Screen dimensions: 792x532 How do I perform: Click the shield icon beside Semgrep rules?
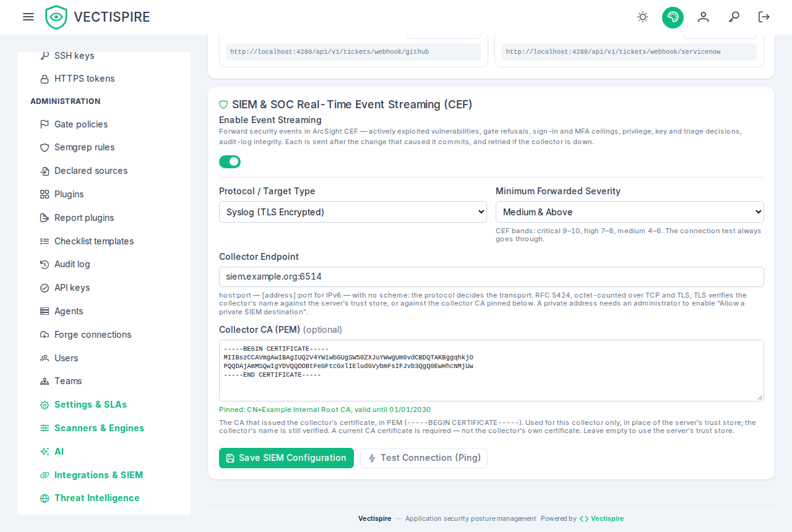45,148
